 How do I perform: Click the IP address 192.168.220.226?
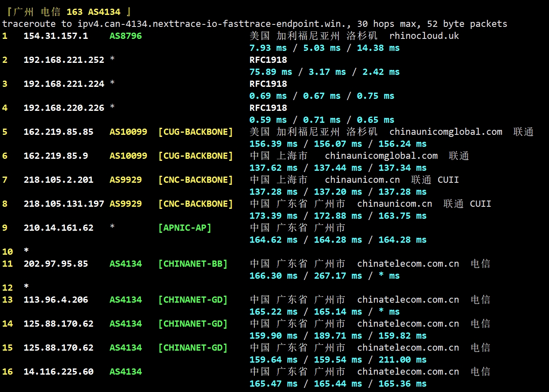(x=64, y=108)
